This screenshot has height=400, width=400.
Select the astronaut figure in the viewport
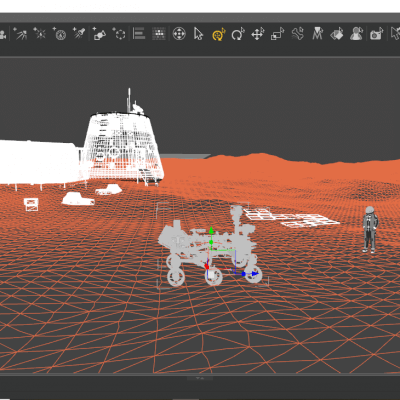[370, 229]
